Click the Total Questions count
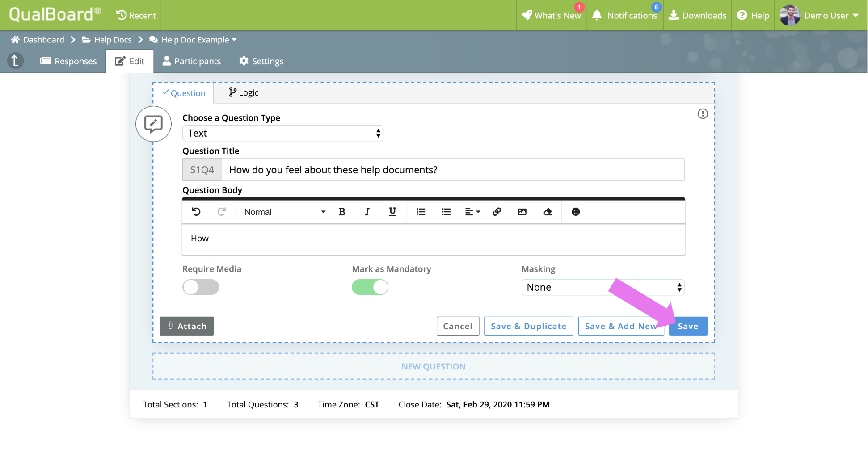Viewport: 868px width, 461px height. pos(296,404)
